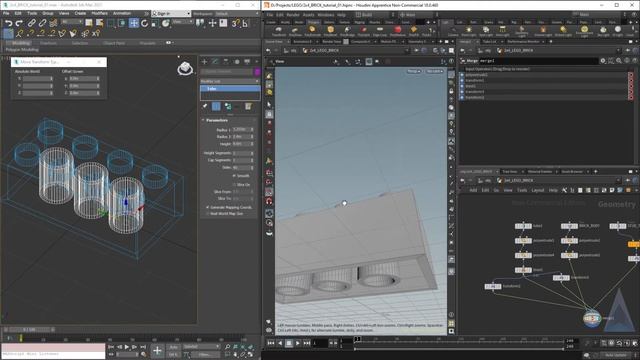
Task: Click the ViewCube in the 3ds Max viewport
Action: click(185, 69)
